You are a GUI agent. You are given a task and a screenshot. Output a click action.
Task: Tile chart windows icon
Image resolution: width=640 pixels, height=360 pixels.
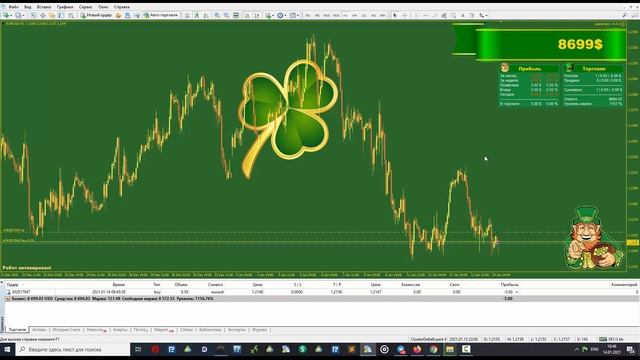pyautogui.click(x=236, y=15)
